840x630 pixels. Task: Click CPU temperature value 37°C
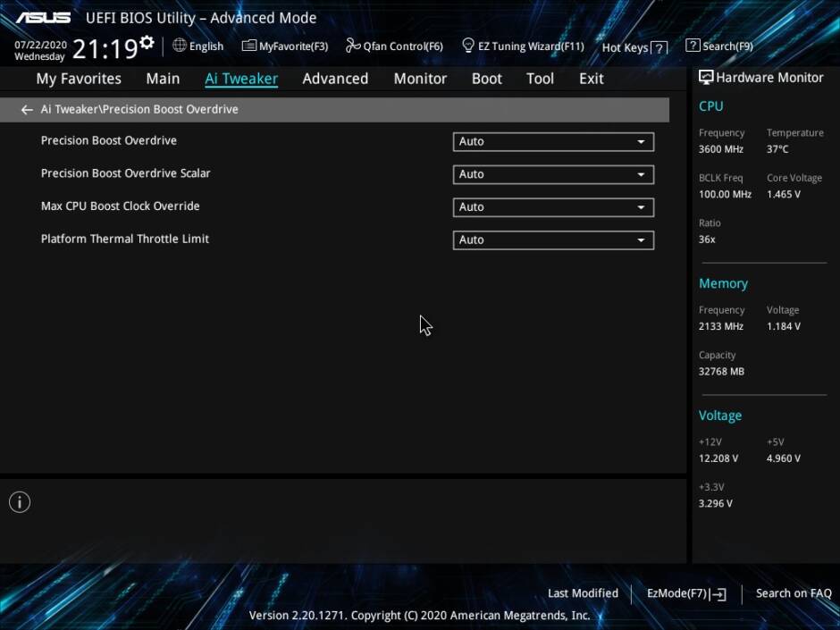click(x=777, y=149)
